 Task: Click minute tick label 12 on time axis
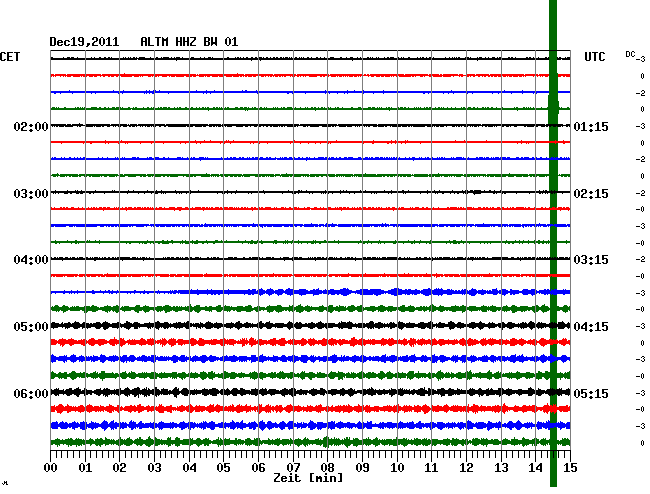pyautogui.click(x=466, y=468)
